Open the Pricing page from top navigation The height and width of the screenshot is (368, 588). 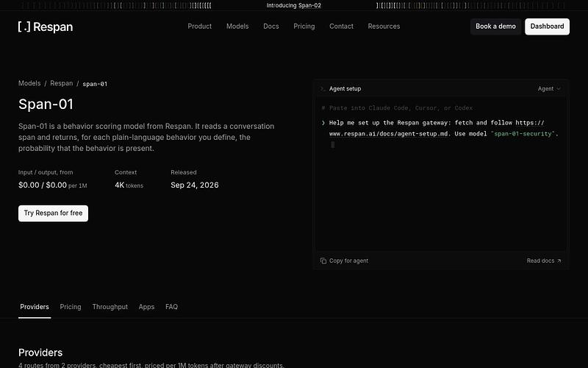coord(304,26)
